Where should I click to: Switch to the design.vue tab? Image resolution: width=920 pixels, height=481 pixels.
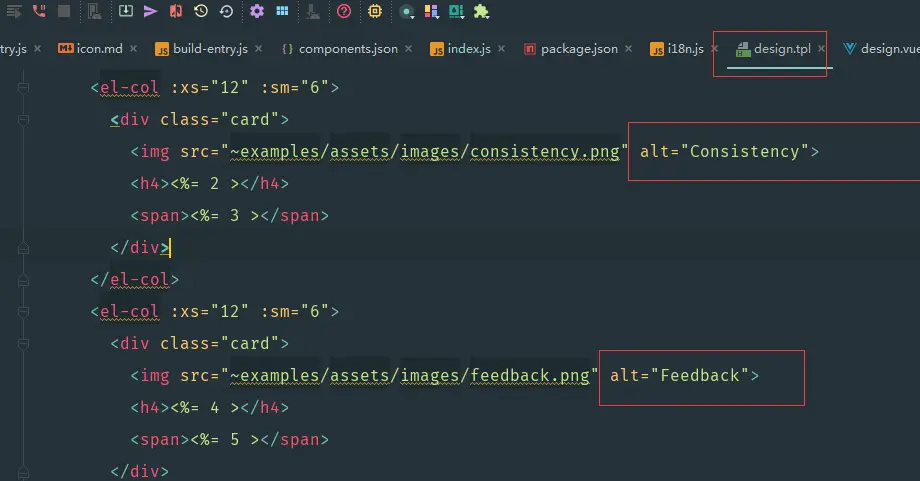coord(890,49)
